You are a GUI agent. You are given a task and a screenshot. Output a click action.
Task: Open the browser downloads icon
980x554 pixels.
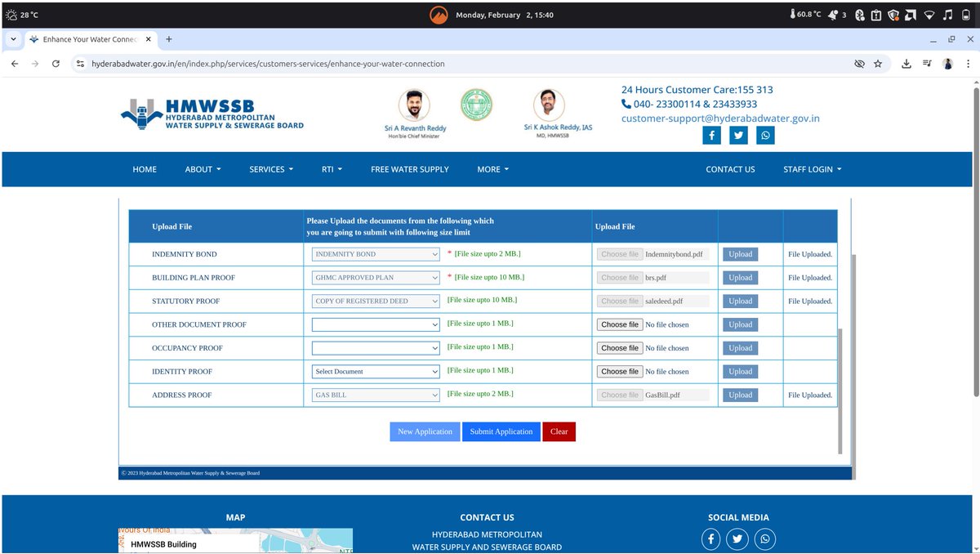(x=906, y=64)
